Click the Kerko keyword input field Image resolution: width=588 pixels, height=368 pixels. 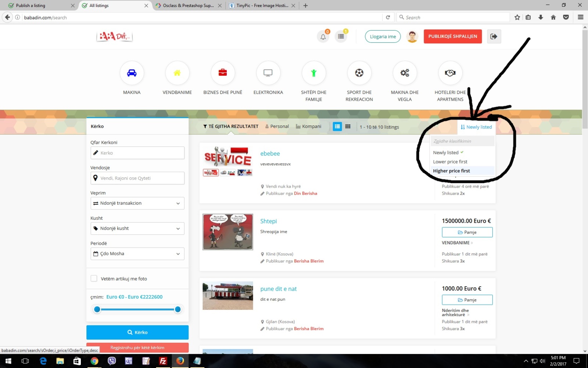(x=137, y=153)
